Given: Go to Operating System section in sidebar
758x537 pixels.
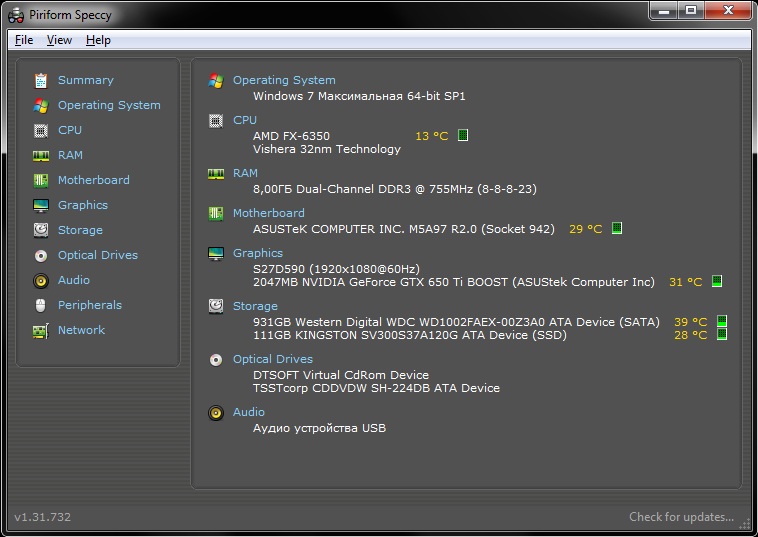Looking at the screenshot, I should pyautogui.click(x=109, y=105).
